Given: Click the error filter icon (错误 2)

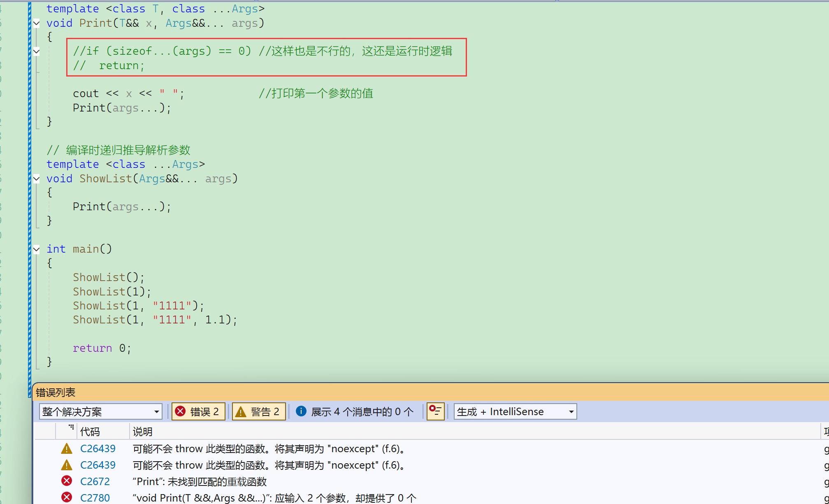Looking at the screenshot, I should point(180,411).
